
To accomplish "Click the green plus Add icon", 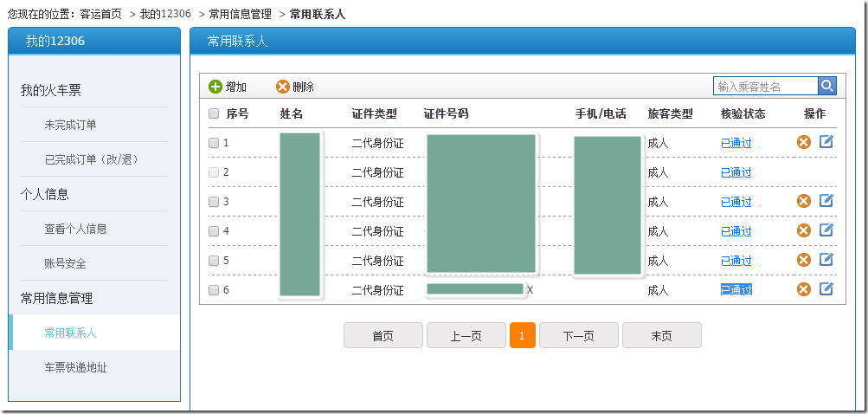I will (215, 87).
